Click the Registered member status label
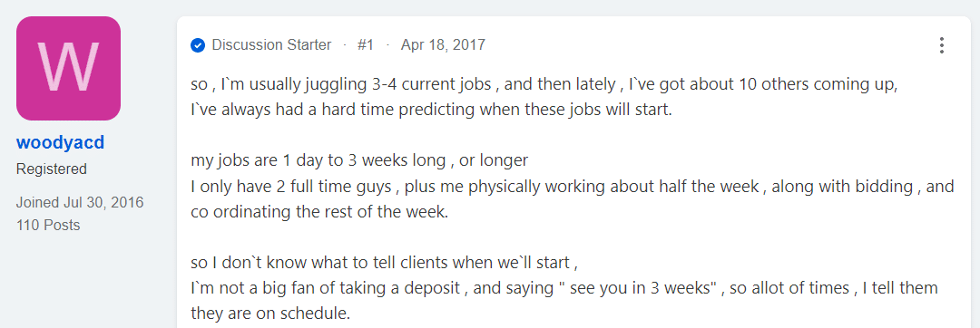The image size is (980, 328). [51, 169]
